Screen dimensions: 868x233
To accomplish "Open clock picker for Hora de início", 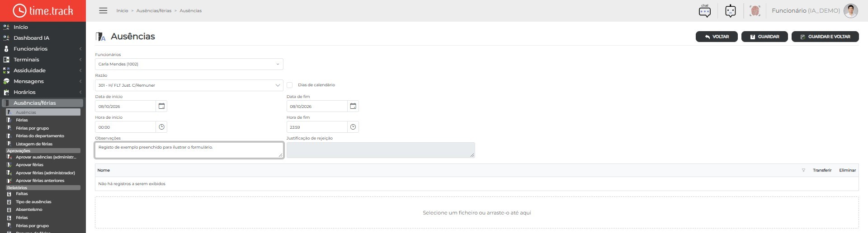I will 161,127.
